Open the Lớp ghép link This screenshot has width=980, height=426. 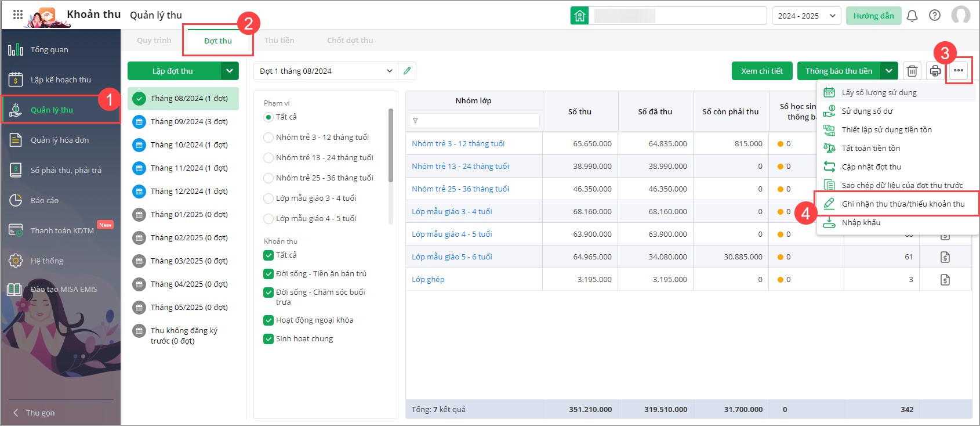[428, 279]
